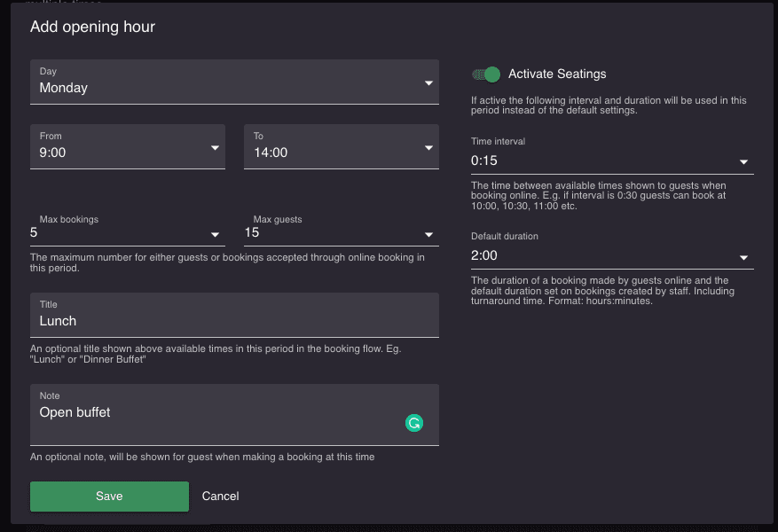The height and width of the screenshot is (532, 778).
Task: Expand the Time interval dropdown arrow
Action: point(743,161)
